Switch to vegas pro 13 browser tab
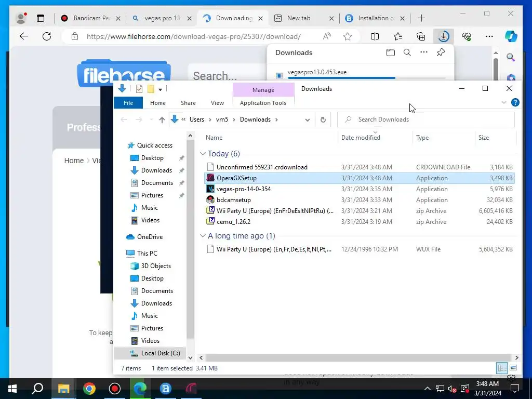Viewport: 532px width, 399px height. 162,18
